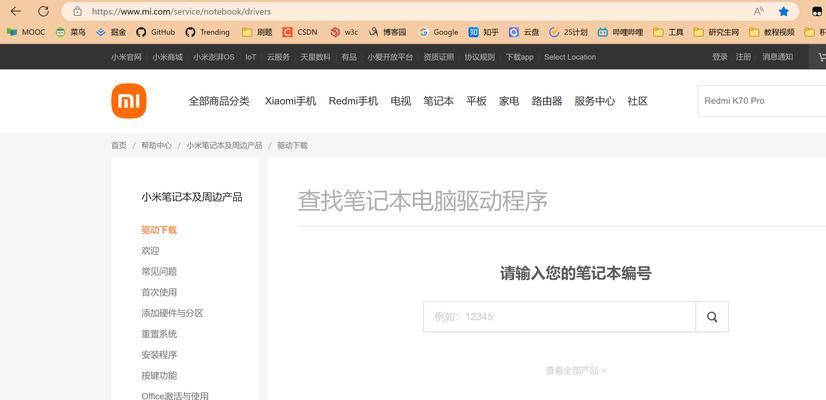Screen dimensions: 826x400
Task: Click Select Location
Action: 570,57
